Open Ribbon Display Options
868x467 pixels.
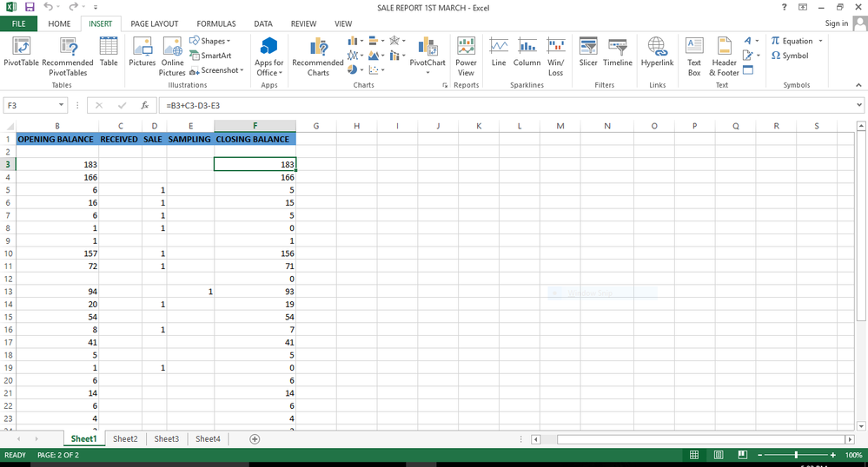coord(803,7)
